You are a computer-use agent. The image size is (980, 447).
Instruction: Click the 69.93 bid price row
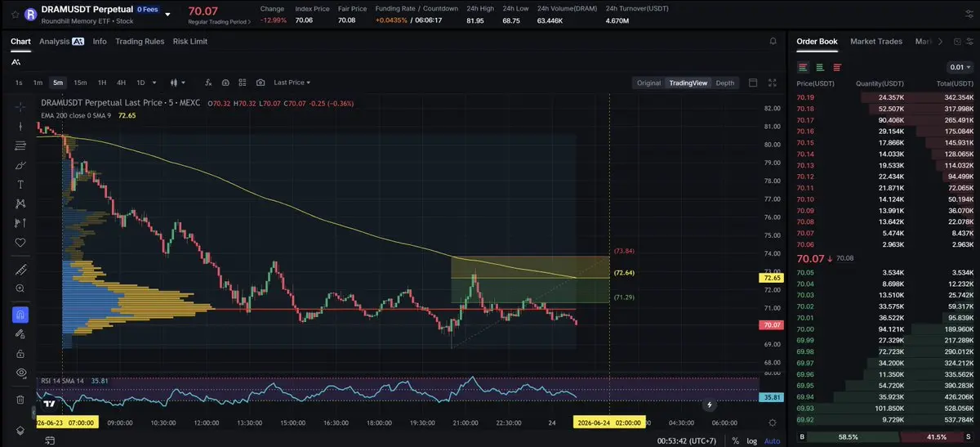coord(885,407)
